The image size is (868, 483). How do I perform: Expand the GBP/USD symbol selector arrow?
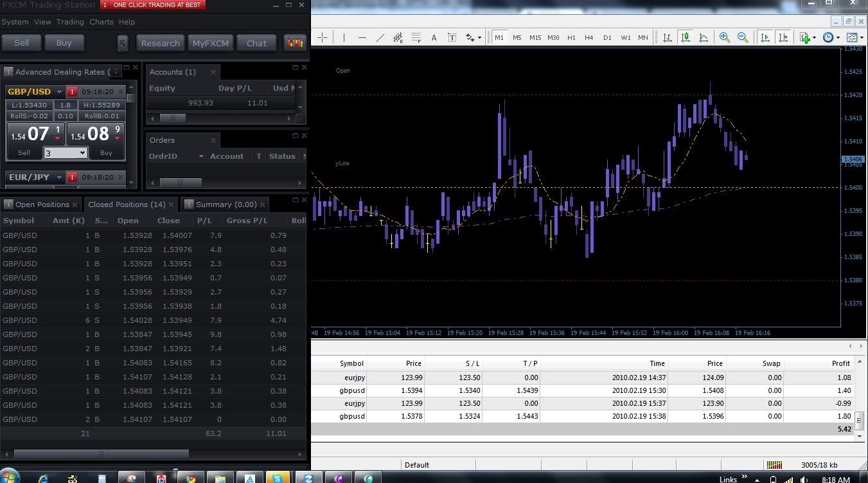(x=59, y=92)
